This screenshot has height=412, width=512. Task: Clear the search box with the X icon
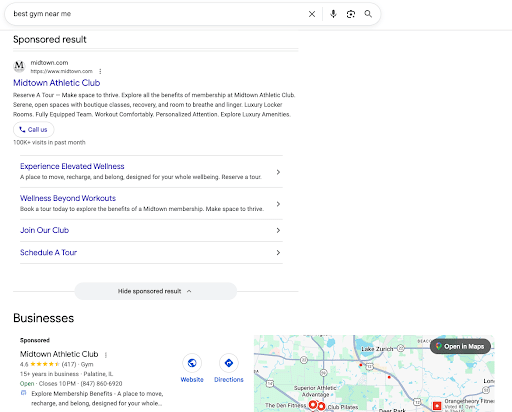[312, 14]
